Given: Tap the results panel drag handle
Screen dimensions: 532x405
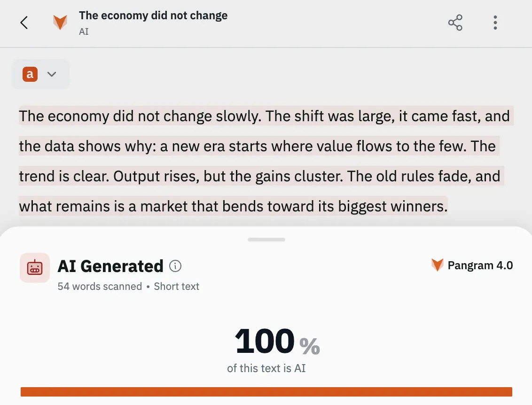Looking at the screenshot, I should click(x=266, y=240).
